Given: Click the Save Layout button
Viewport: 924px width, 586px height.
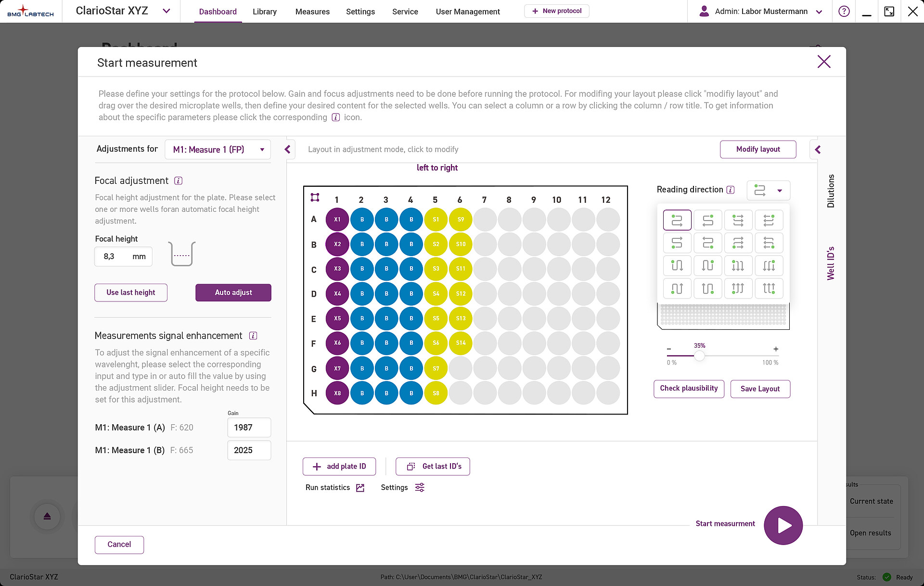Looking at the screenshot, I should (x=760, y=389).
